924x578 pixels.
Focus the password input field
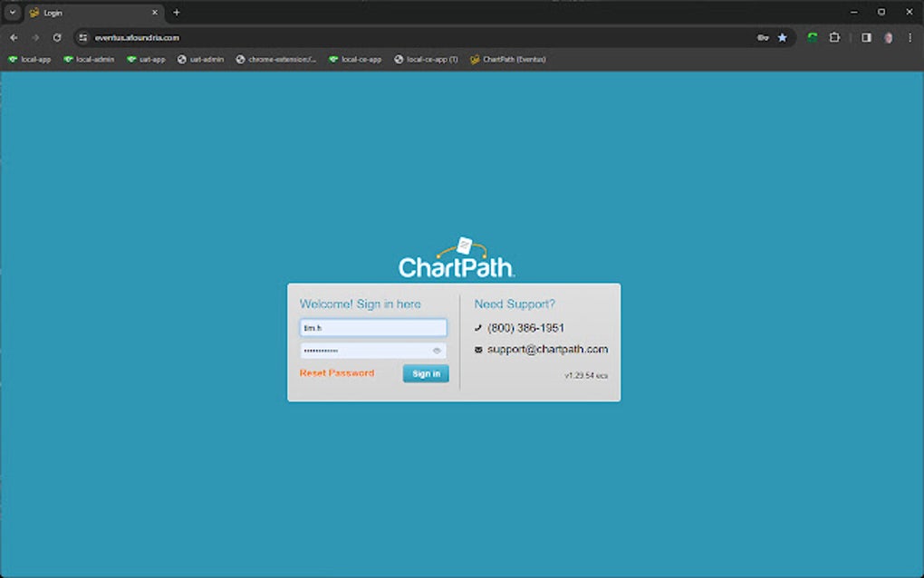point(373,351)
